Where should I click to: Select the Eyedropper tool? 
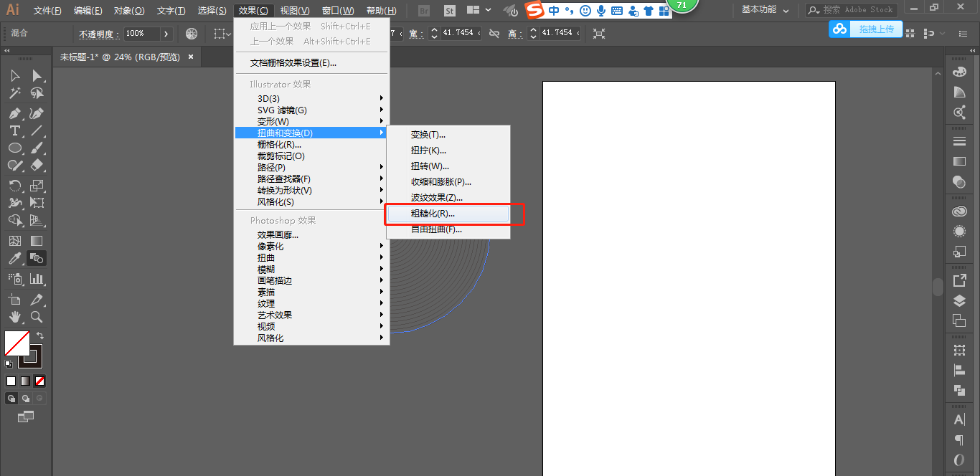[x=14, y=258]
